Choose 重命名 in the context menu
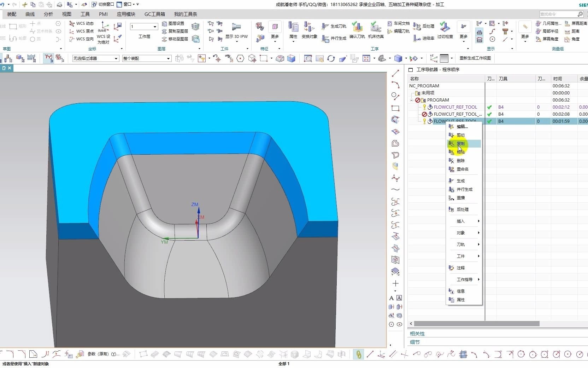 tap(464, 169)
